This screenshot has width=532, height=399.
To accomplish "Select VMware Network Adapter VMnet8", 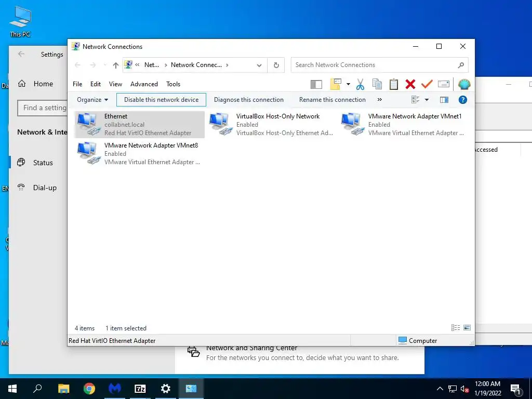I will [139, 154].
